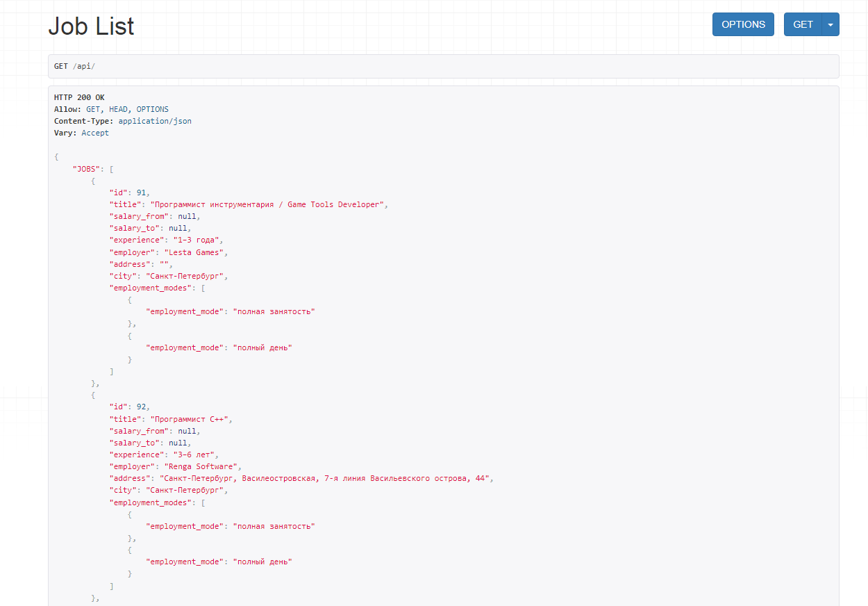This screenshot has height=606, width=868.
Task: Click the 'Allow: GET, HEAD, OPTIONS' header line
Action: pyautogui.click(x=111, y=109)
